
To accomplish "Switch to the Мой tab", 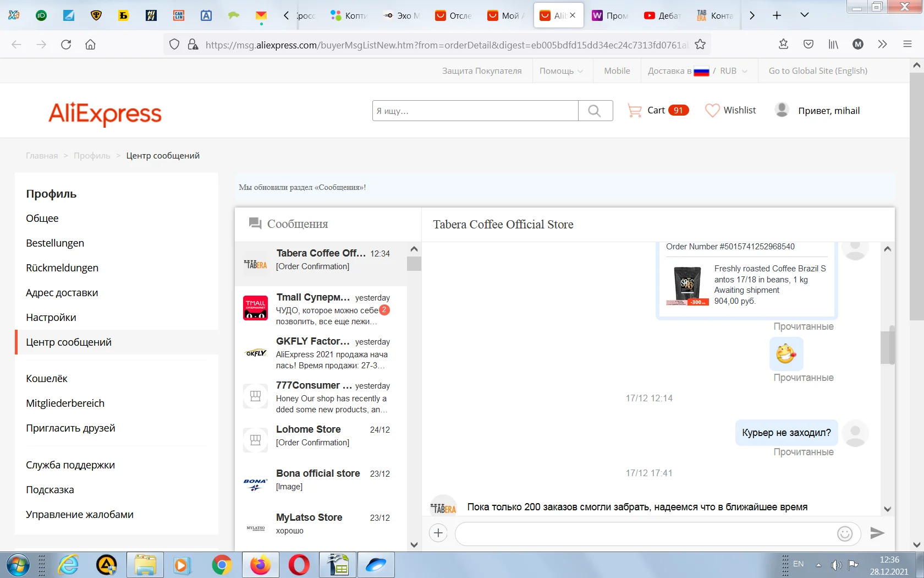I will coord(507,15).
